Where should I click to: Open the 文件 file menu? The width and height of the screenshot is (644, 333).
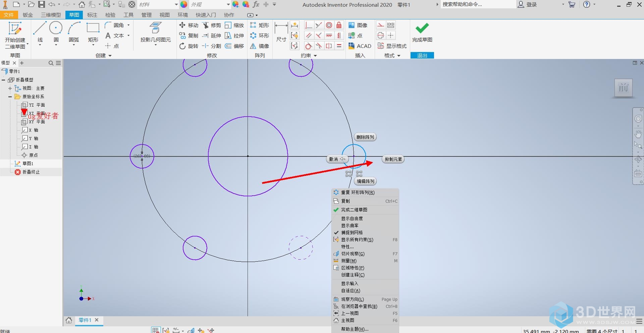[9, 15]
